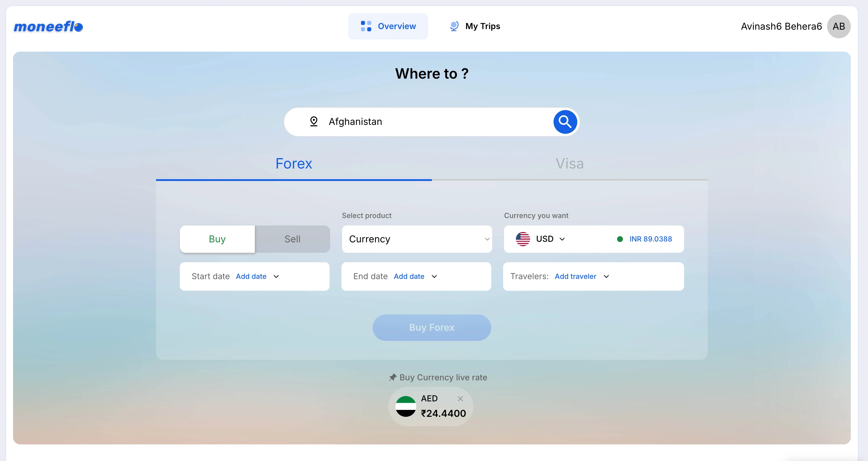Image resolution: width=868 pixels, height=461 pixels.
Task: Click the USD American flag icon
Action: point(523,239)
